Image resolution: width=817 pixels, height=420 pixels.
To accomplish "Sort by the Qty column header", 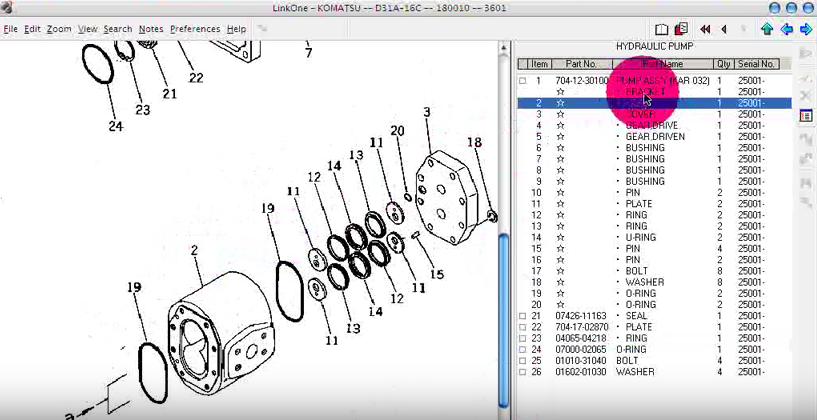I will [x=723, y=64].
